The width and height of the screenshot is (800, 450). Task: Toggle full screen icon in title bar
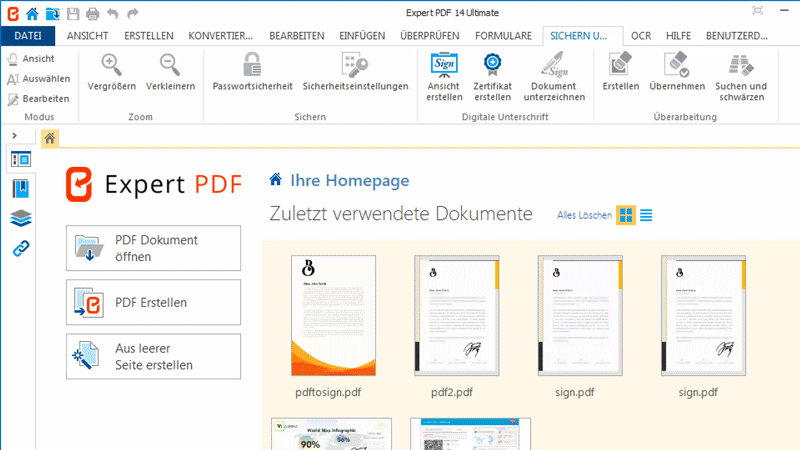(x=758, y=11)
